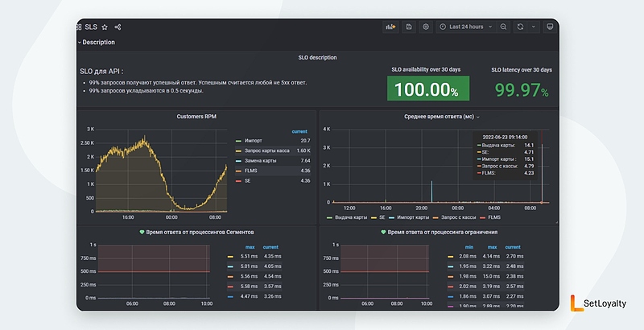Click the Add panel icon
Viewport: 644px width, 330px height.
(x=391, y=27)
